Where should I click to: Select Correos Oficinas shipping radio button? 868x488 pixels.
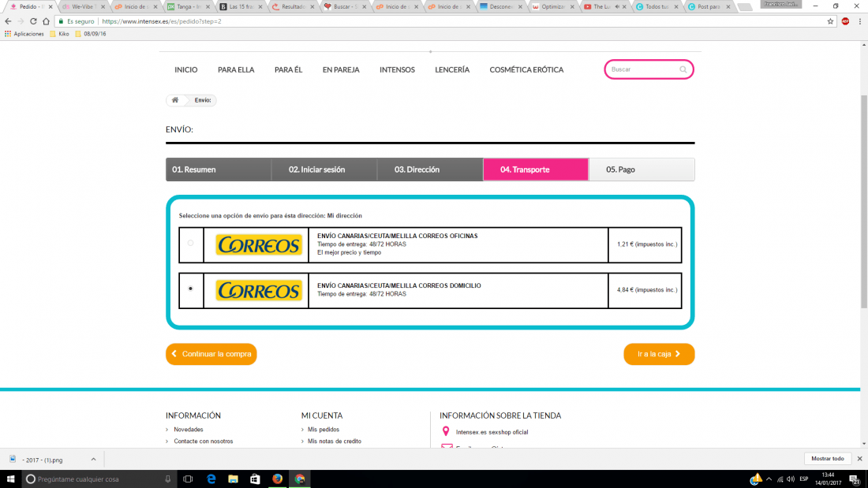(190, 243)
